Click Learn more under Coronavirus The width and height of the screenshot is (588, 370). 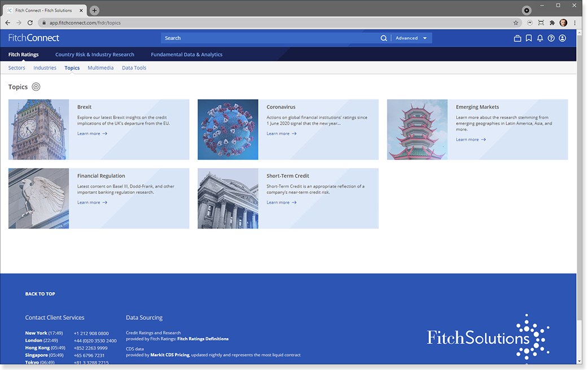tap(282, 134)
